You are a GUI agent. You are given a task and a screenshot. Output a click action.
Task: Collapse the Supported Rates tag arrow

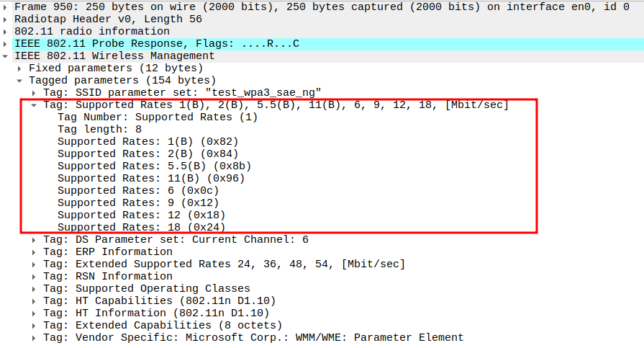pyautogui.click(x=35, y=104)
